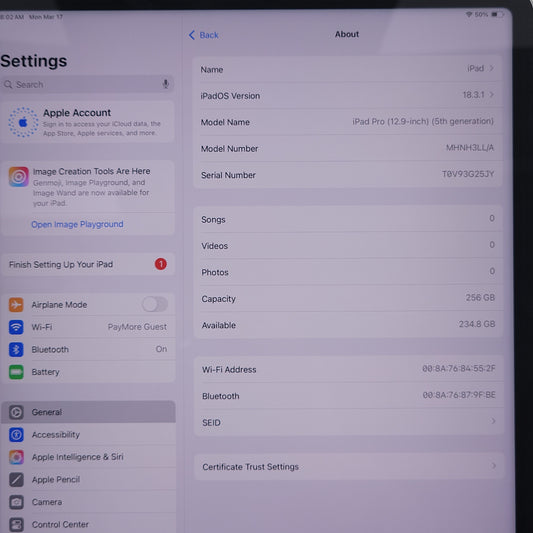
Task: Open Image Playground link
Action: pyautogui.click(x=77, y=224)
